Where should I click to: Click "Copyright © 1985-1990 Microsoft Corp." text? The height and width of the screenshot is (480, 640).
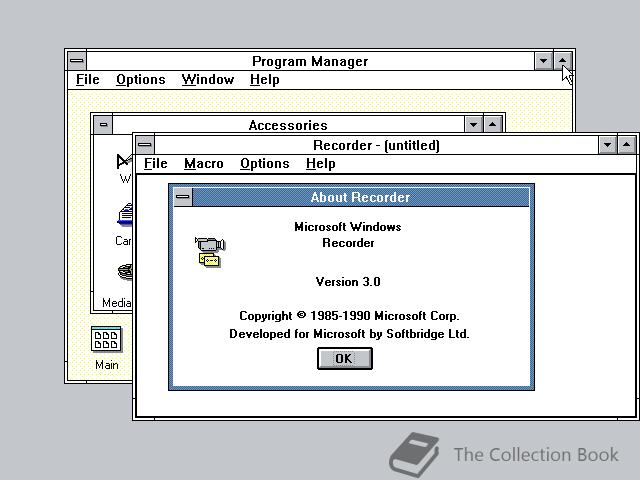point(349,316)
